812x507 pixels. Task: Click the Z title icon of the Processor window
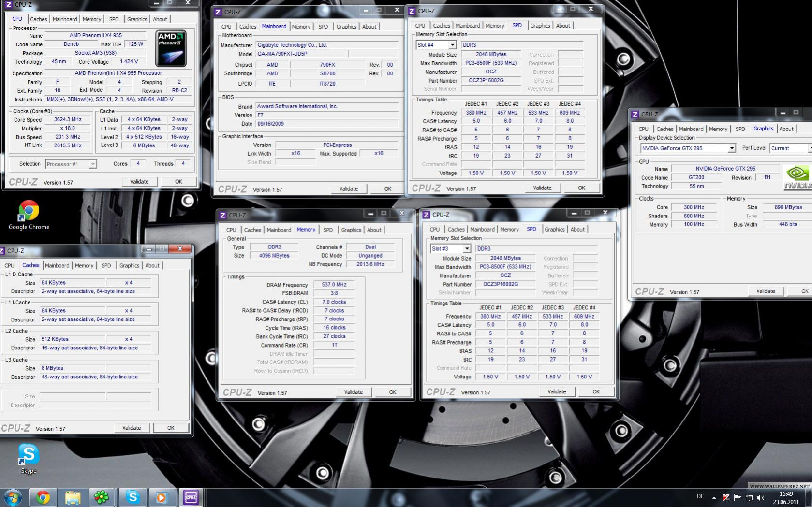point(8,4)
